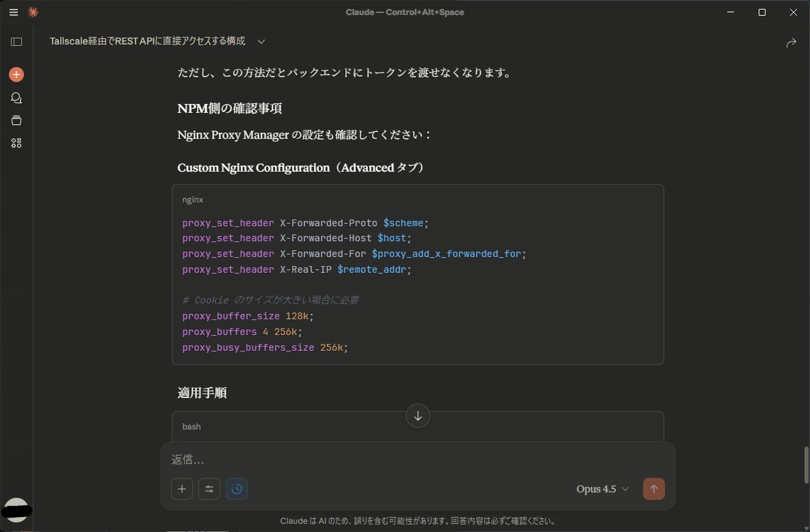Send the message with the up-arrow button
This screenshot has width=810, height=532.
[x=653, y=489]
